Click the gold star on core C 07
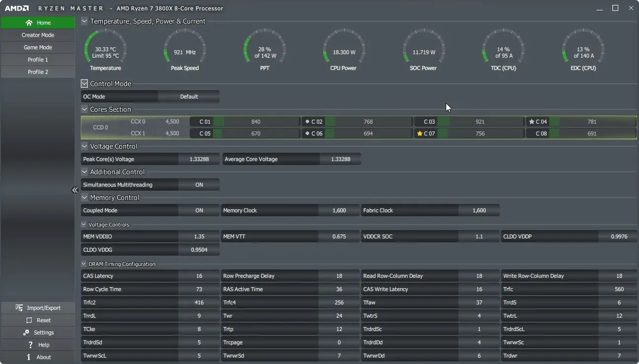Viewport: 639px width, 364px height. pos(420,133)
